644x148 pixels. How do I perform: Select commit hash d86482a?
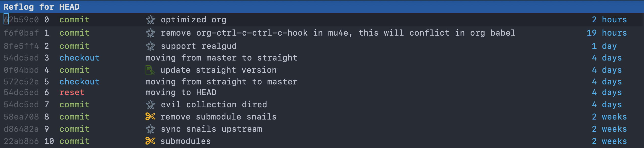21,129
